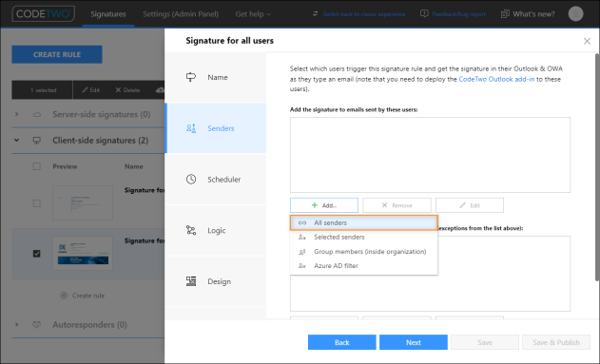The height and width of the screenshot is (364, 600).
Task: Expand the Autoresponders (0) section
Action: pos(16,325)
